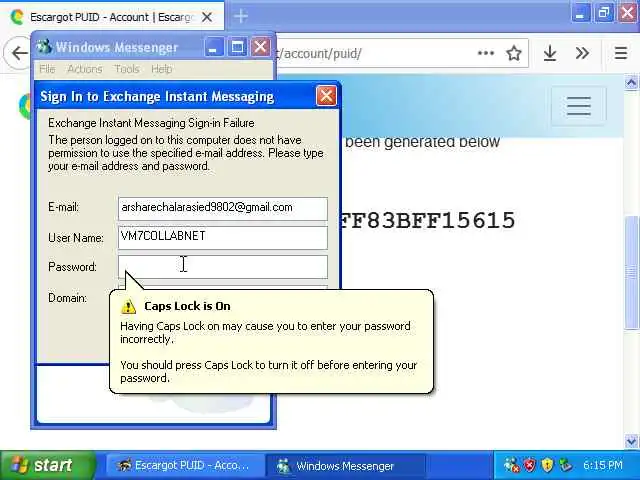Open the Actions menu in Windows Messenger

84,69
